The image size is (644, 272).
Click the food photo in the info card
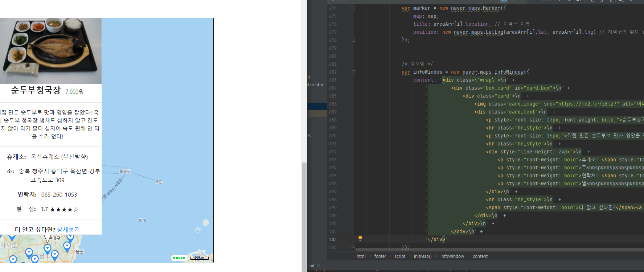pos(51,51)
